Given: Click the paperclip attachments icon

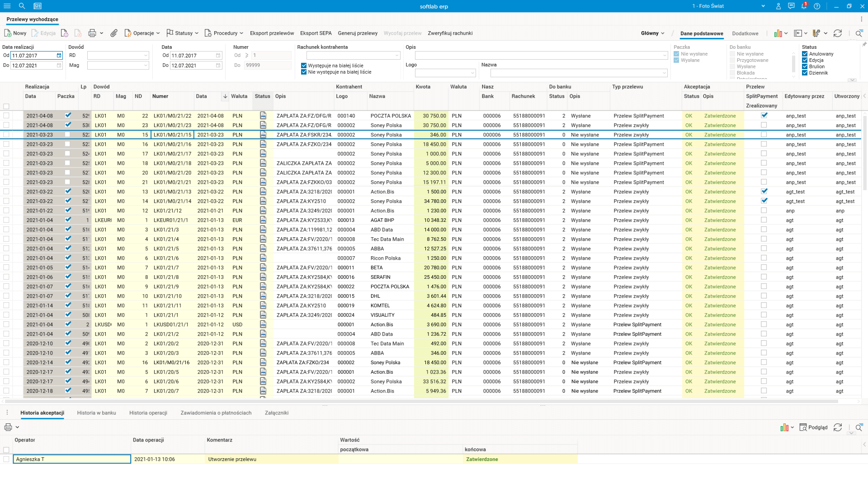Looking at the screenshot, I should (x=114, y=33).
